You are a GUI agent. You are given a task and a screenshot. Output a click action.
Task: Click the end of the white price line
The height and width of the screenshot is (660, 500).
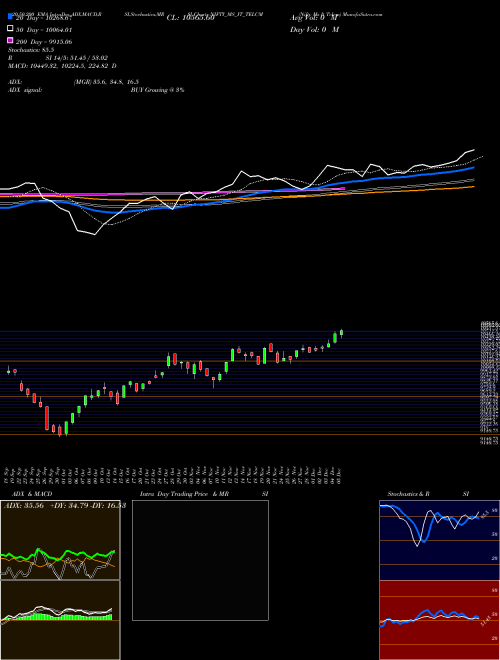[473, 150]
